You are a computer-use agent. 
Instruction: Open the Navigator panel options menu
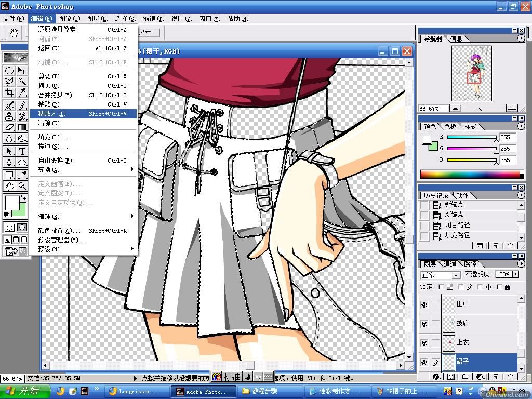click(x=521, y=38)
